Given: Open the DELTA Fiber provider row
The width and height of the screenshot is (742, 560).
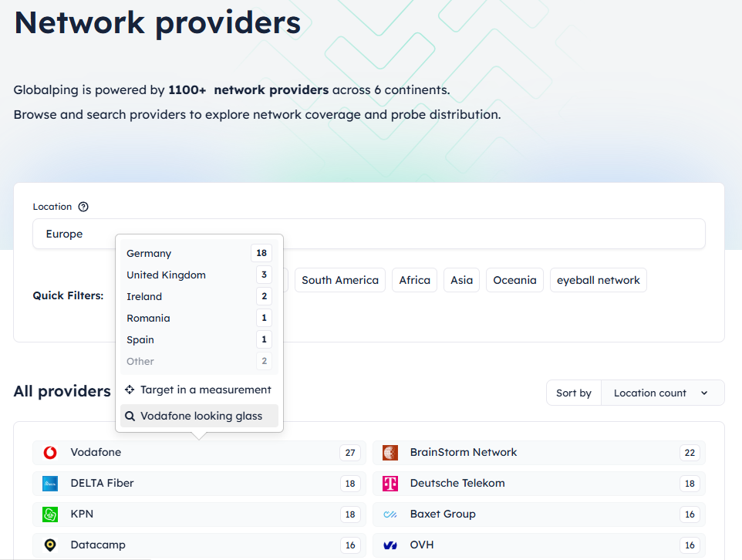Looking at the screenshot, I should 199,484.
